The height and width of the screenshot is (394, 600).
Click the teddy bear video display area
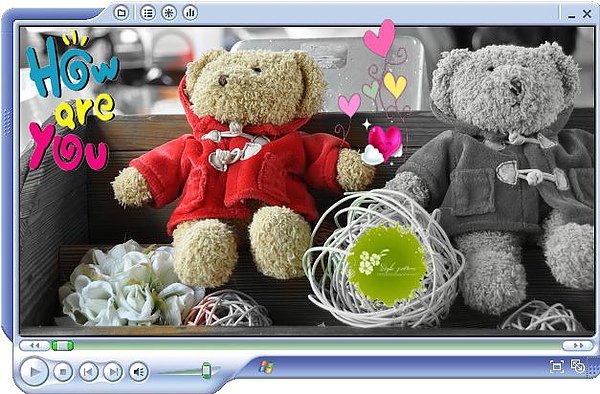pos(307,181)
